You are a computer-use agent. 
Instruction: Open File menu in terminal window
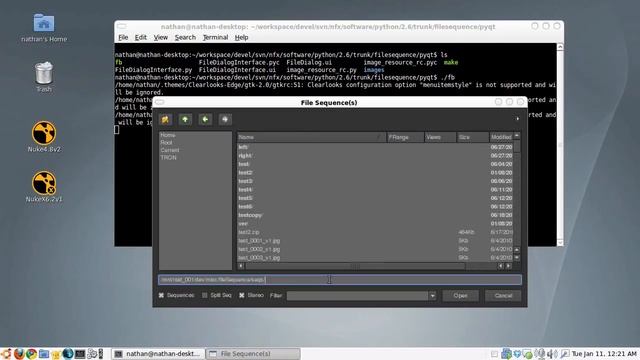[123, 37]
